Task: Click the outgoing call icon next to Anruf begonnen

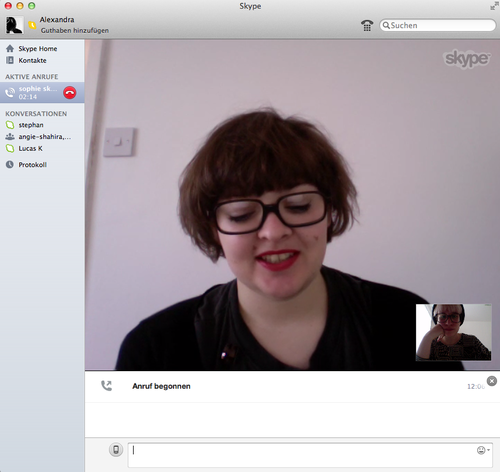Action: tap(106, 386)
